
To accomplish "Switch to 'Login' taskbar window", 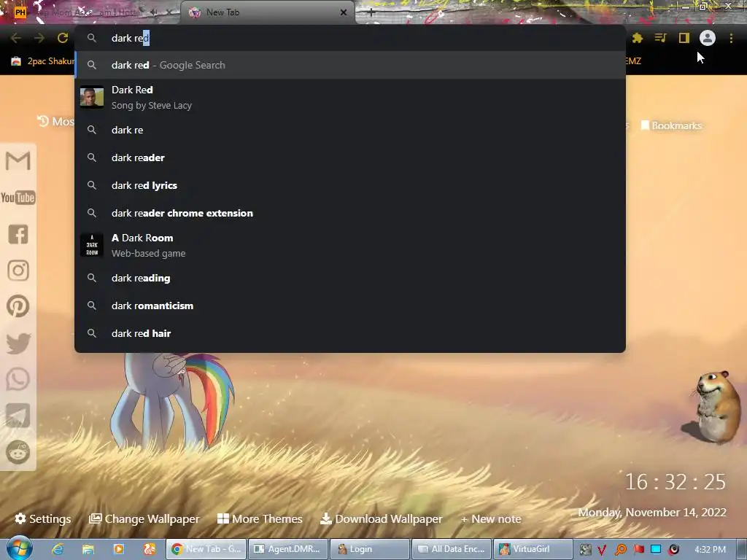I will 370,549.
